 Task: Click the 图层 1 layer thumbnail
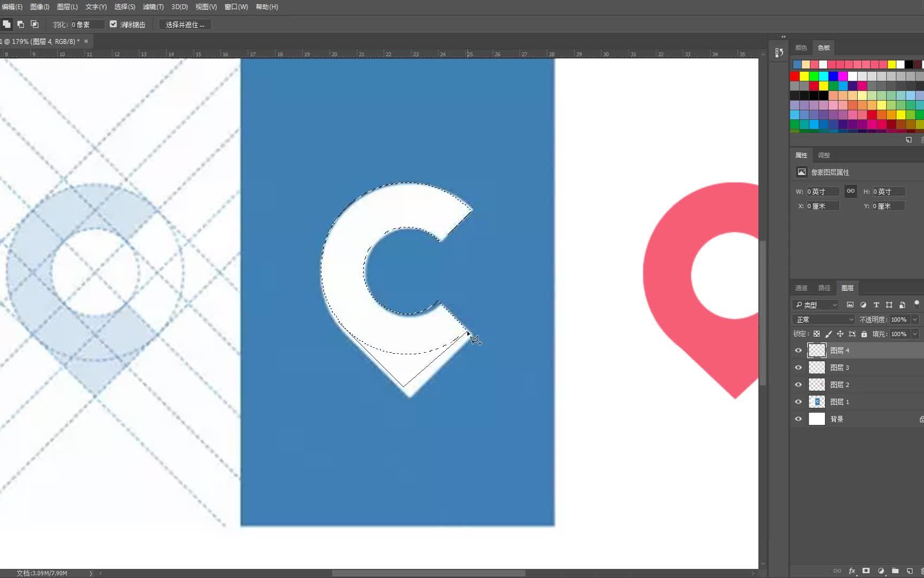point(817,402)
